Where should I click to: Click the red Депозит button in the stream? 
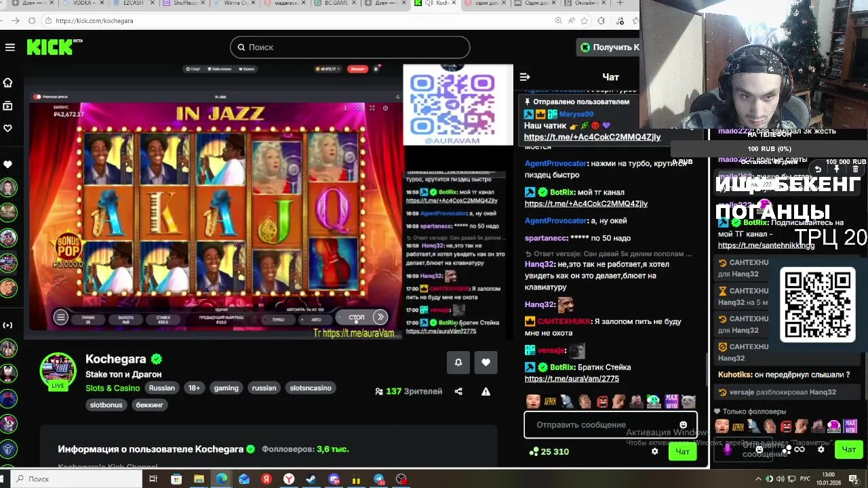357,68
